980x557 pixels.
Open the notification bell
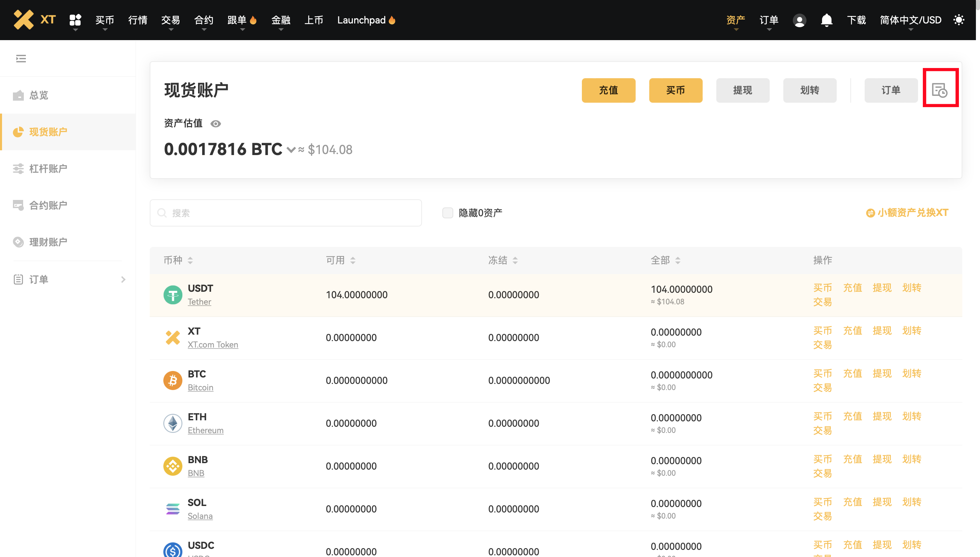[x=827, y=20]
